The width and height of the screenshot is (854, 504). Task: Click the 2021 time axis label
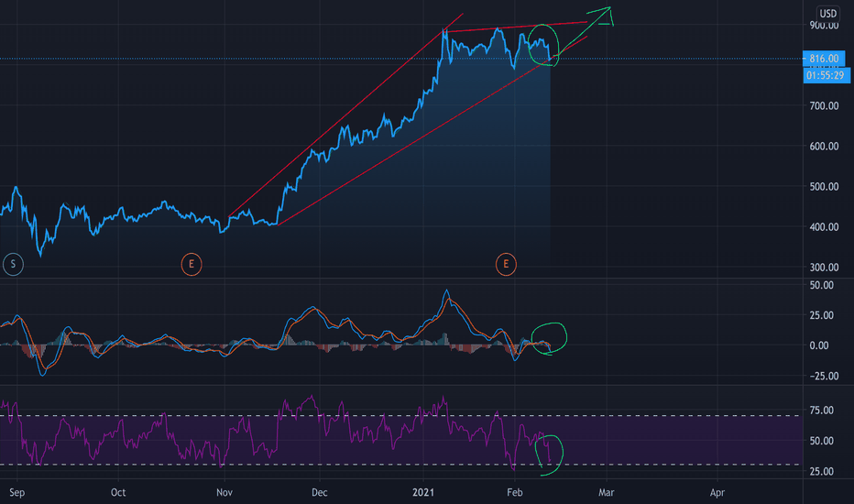423,493
